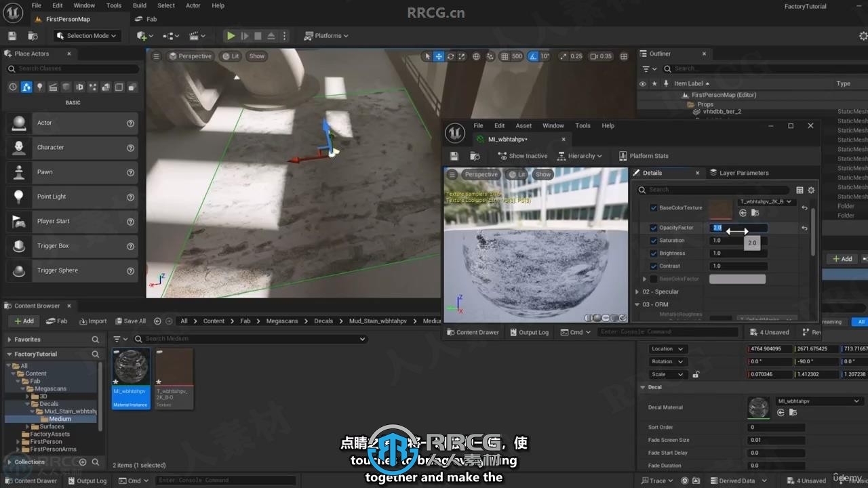This screenshot has width=868, height=488.
Task: Toggle world/local coordinate globe icon
Action: pos(476,56)
